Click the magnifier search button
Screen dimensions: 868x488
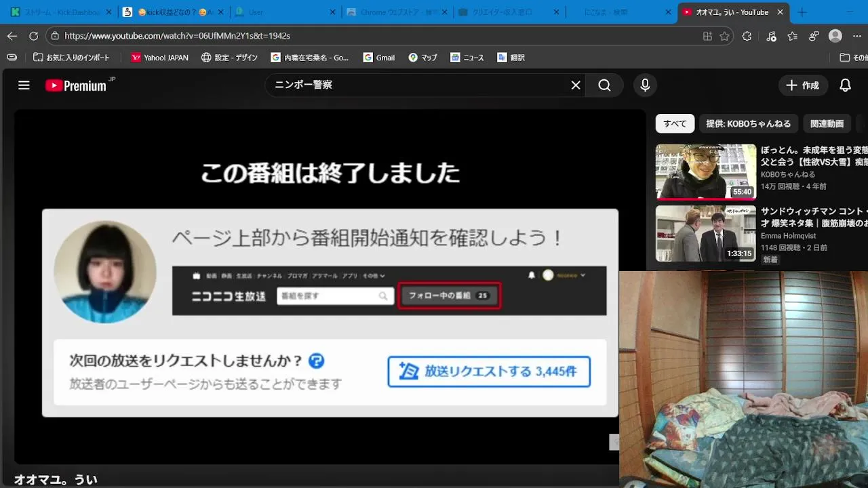[x=604, y=85]
